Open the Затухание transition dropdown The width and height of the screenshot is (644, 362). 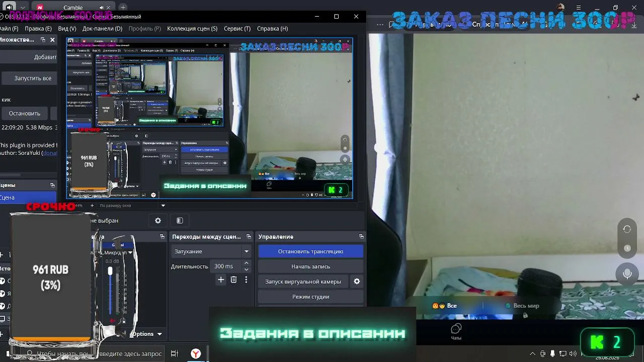point(211,251)
